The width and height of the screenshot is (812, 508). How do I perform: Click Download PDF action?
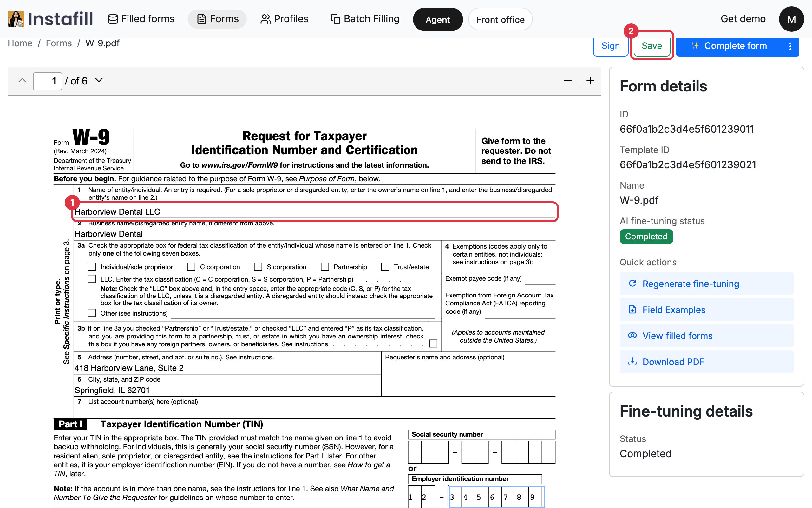[x=706, y=362]
